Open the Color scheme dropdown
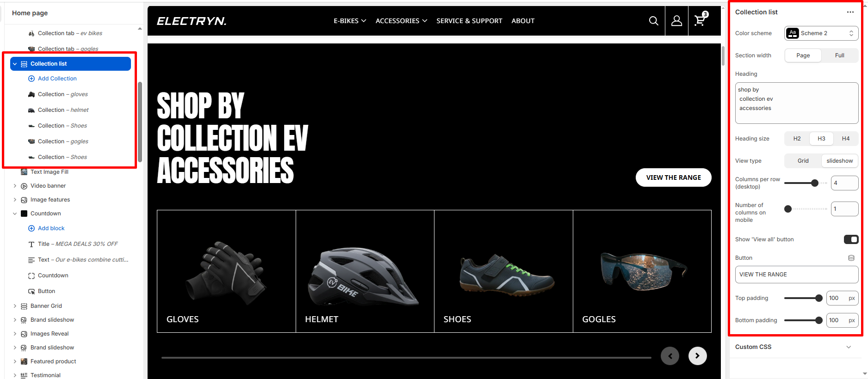 [x=821, y=33]
